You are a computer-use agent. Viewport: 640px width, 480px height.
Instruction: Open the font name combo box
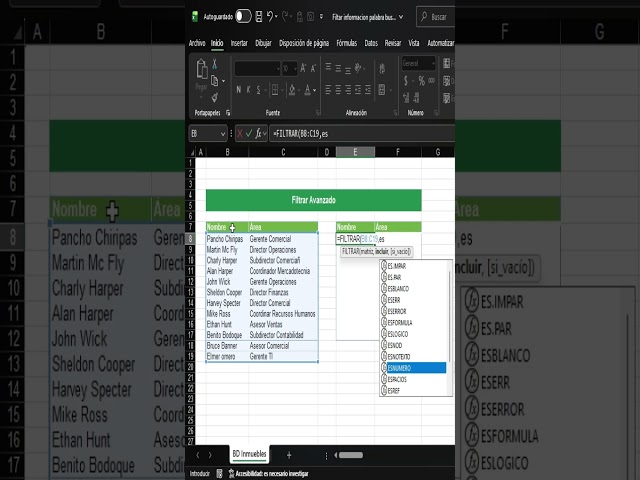point(258,68)
